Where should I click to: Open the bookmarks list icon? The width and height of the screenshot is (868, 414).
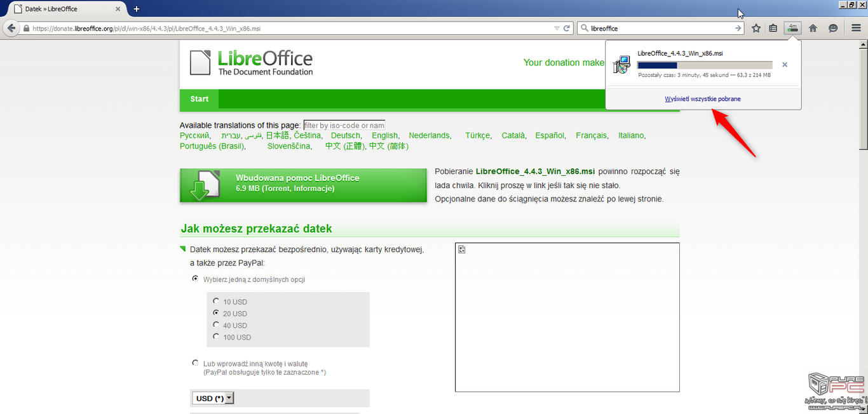[x=773, y=29]
